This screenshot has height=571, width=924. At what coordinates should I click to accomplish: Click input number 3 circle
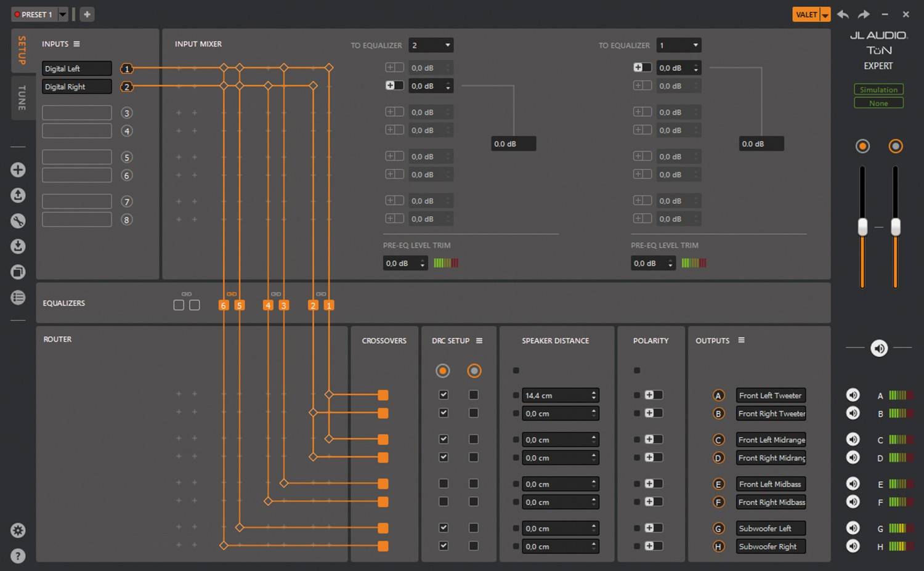[x=127, y=113]
